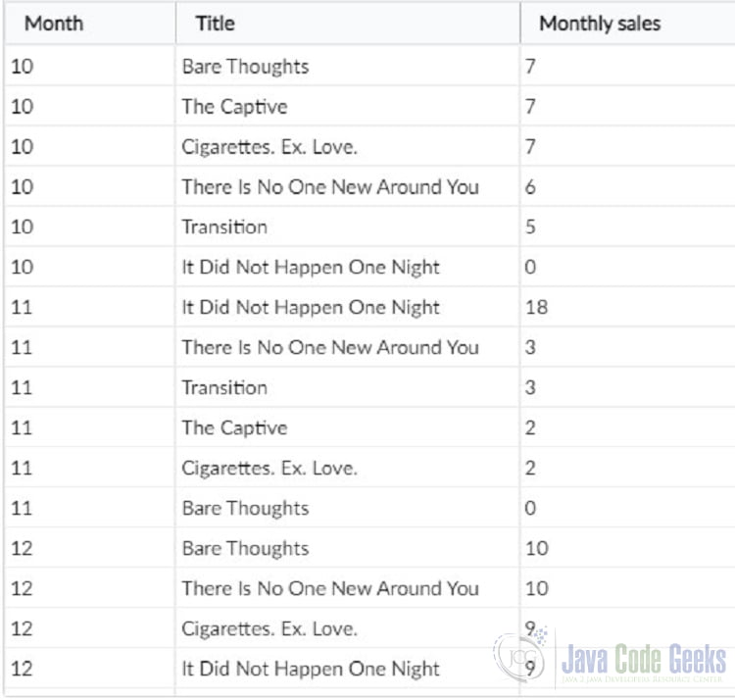The height and width of the screenshot is (700, 735).
Task: Click the Java Code Geeks logo
Action: [x=610, y=661]
